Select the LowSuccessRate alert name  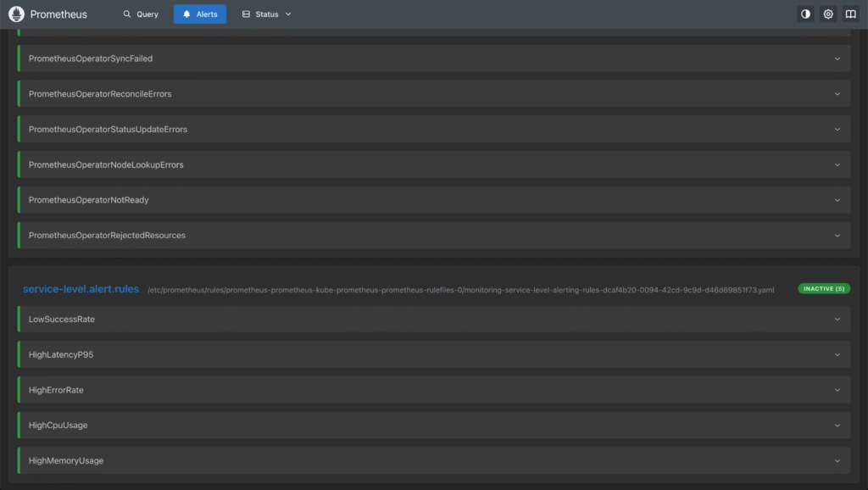[x=61, y=320]
